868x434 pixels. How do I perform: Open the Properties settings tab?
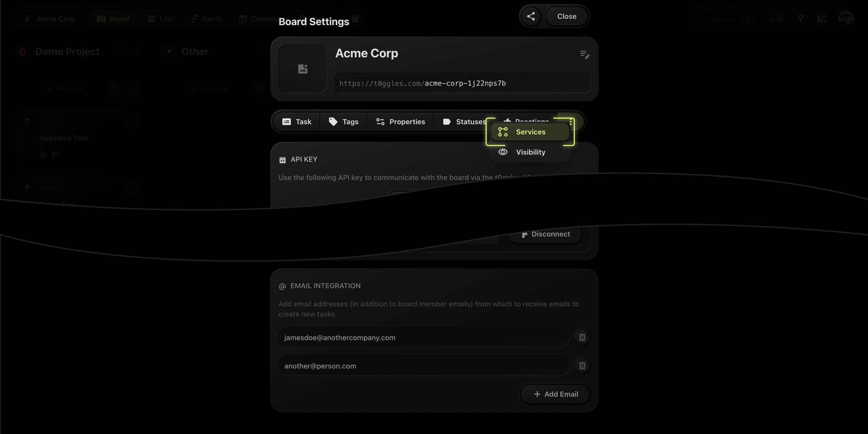[400, 122]
